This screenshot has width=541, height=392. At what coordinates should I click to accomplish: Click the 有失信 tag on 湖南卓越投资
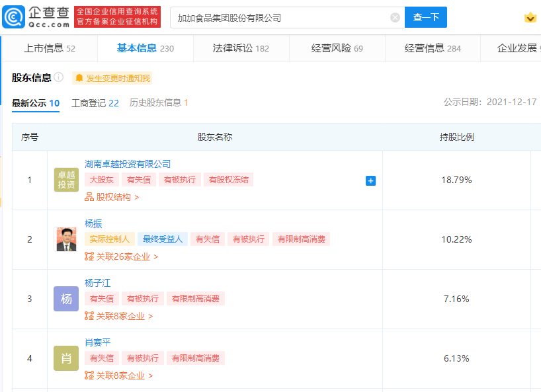[139, 180]
